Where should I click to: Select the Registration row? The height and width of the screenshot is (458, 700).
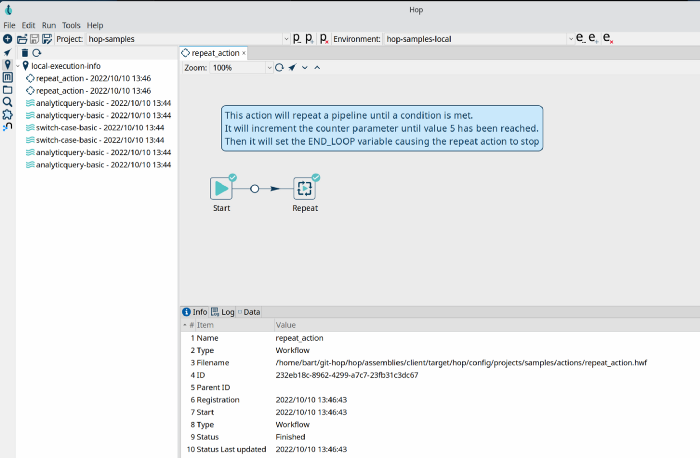[x=440, y=400]
